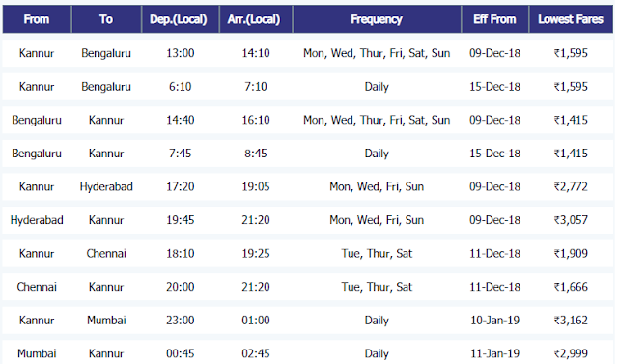Click the From column header
Viewport: 618px width, 364px height.
37,19
